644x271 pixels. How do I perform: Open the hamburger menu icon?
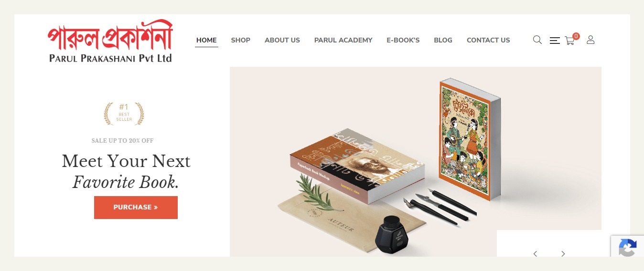pyautogui.click(x=555, y=41)
